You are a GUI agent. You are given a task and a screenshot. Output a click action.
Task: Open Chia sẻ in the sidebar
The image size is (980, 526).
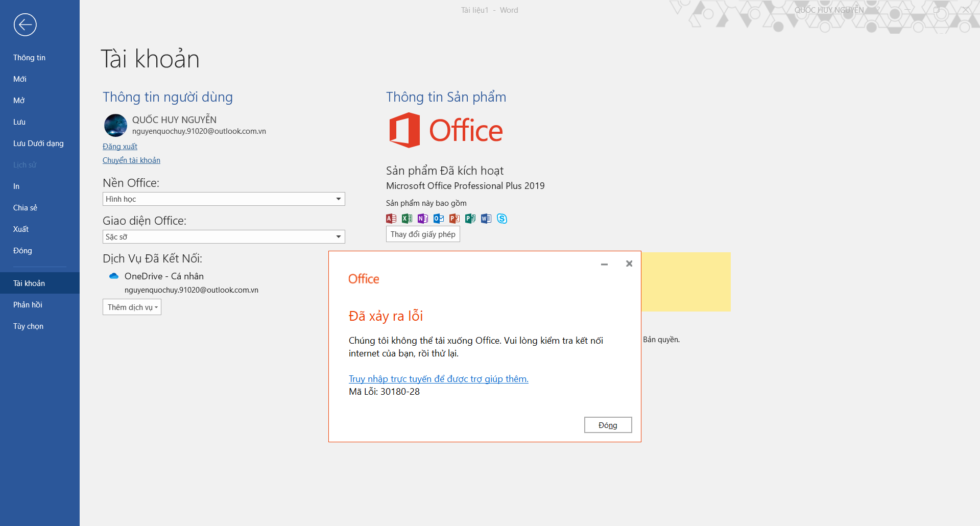[40, 208]
